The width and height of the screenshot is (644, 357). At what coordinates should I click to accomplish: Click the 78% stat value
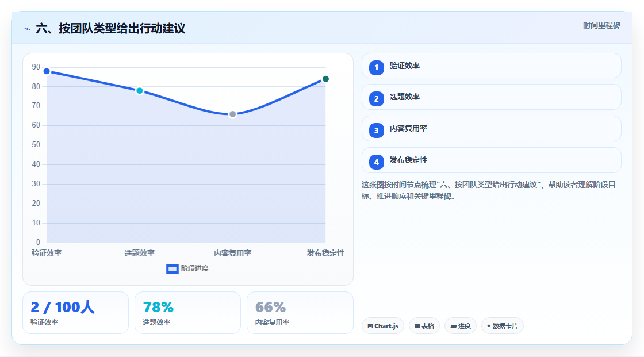pos(158,307)
